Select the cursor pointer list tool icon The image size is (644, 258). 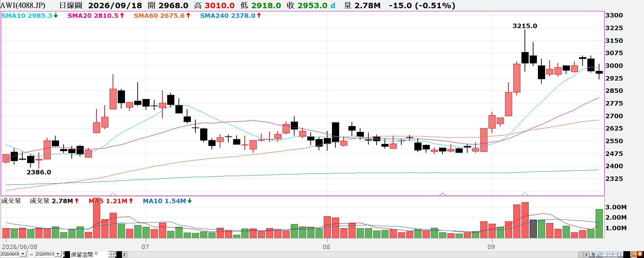592,254
